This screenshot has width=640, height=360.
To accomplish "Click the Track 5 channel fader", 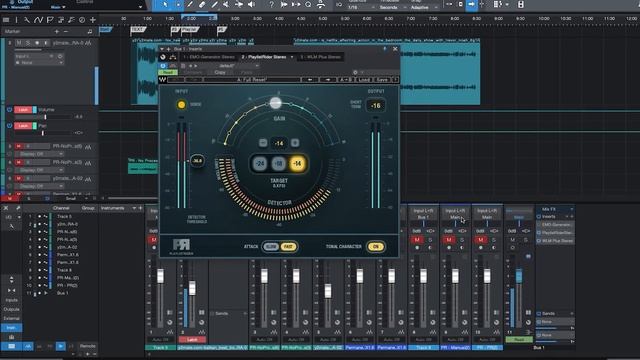I will (160, 277).
